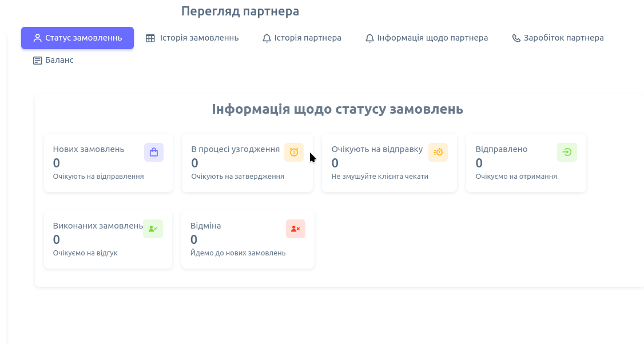Click the stopwatch icon on awaiting shipment card

[x=438, y=152]
